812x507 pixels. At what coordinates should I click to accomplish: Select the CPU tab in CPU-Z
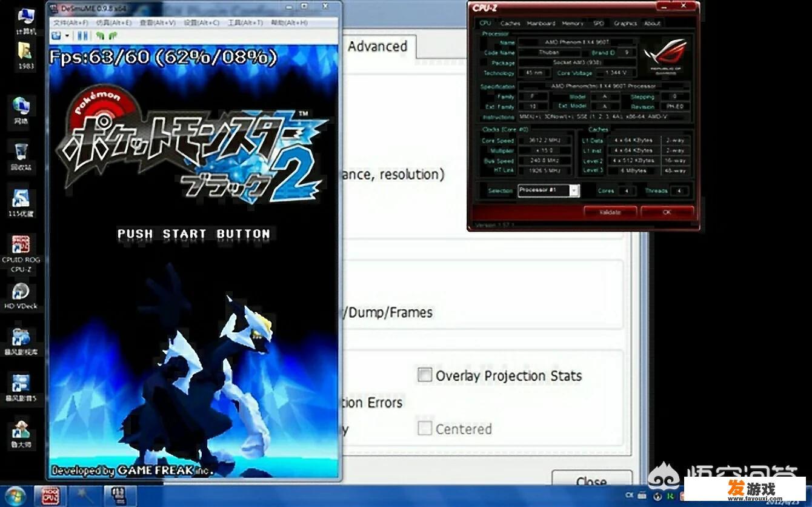(x=485, y=23)
